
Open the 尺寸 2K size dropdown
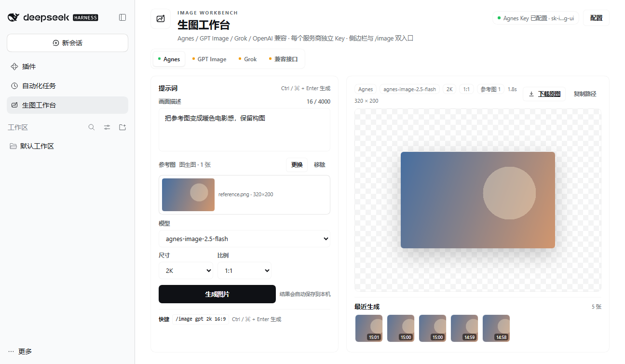click(186, 270)
